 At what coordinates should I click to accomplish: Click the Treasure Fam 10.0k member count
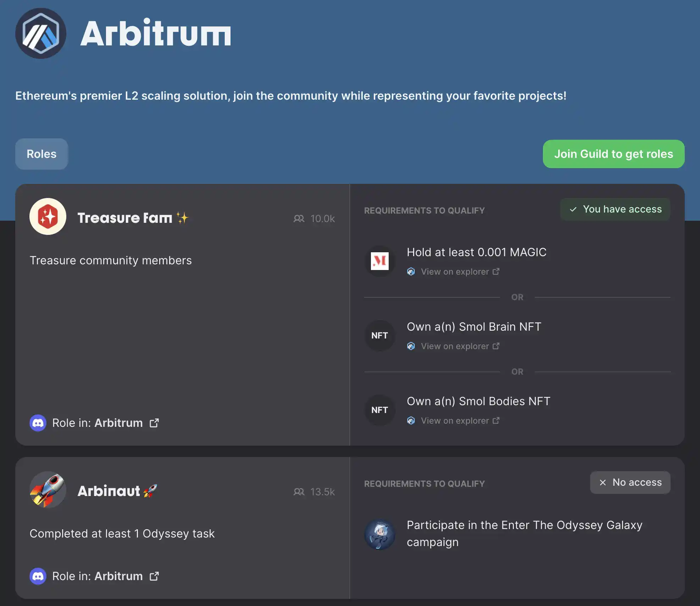point(314,219)
